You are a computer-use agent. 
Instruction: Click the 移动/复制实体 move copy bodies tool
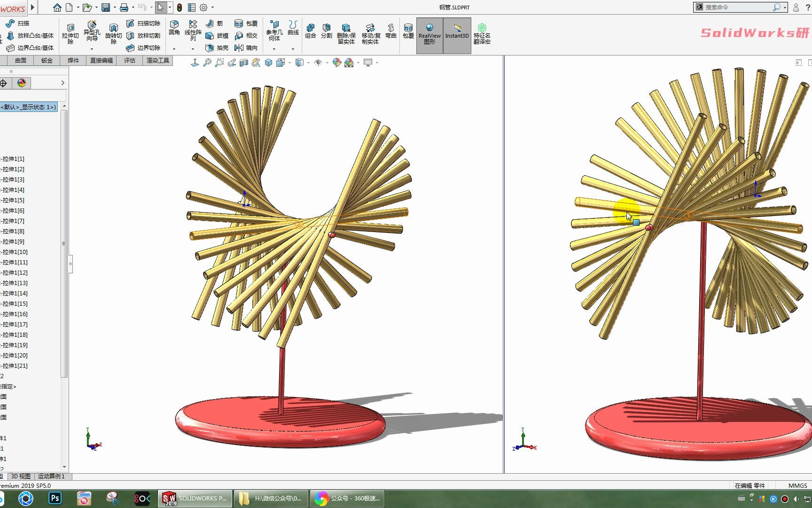(370, 34)
